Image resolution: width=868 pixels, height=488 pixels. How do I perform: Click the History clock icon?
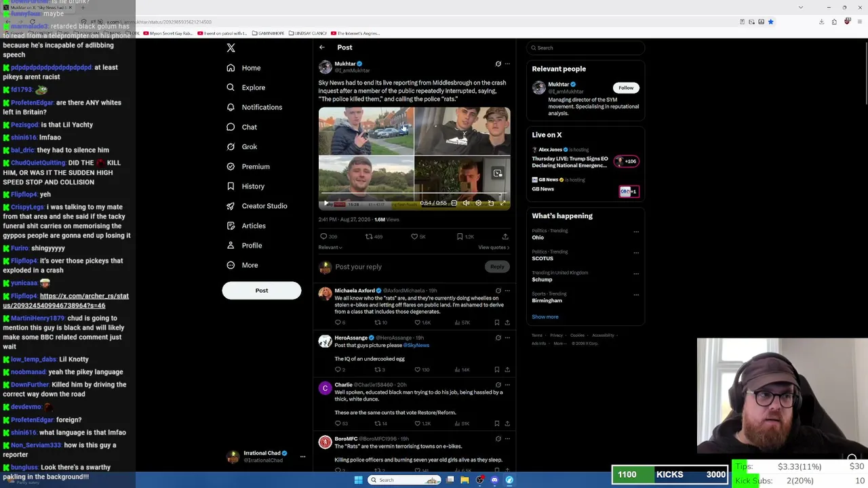[x=231, y=186]
